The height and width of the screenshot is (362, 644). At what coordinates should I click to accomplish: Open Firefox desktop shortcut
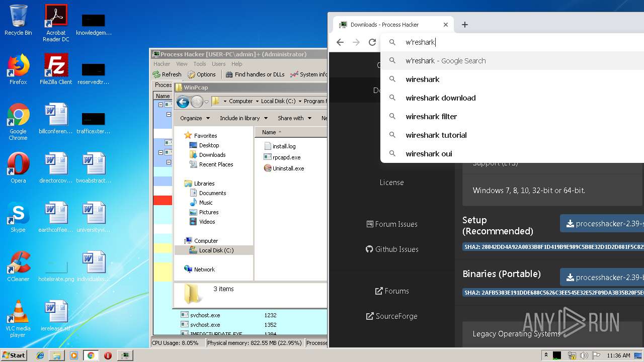(18, 70)
